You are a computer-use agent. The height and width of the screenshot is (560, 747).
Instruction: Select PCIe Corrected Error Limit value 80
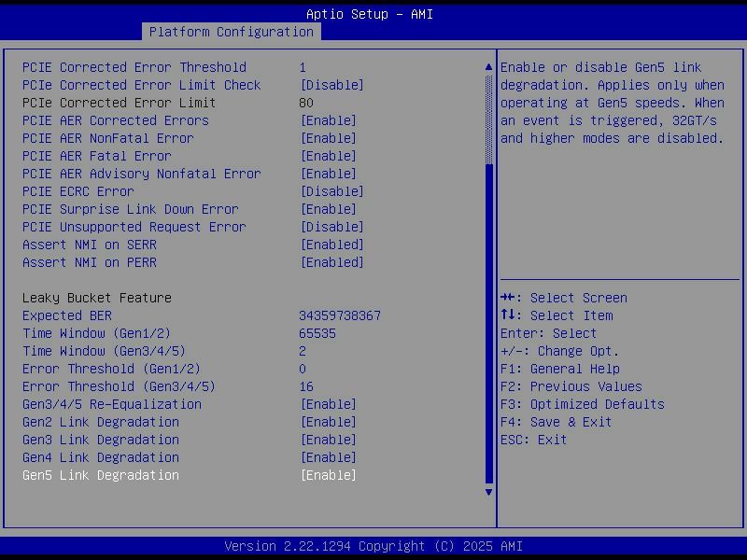pyautogui.click(x=306, y=103)
